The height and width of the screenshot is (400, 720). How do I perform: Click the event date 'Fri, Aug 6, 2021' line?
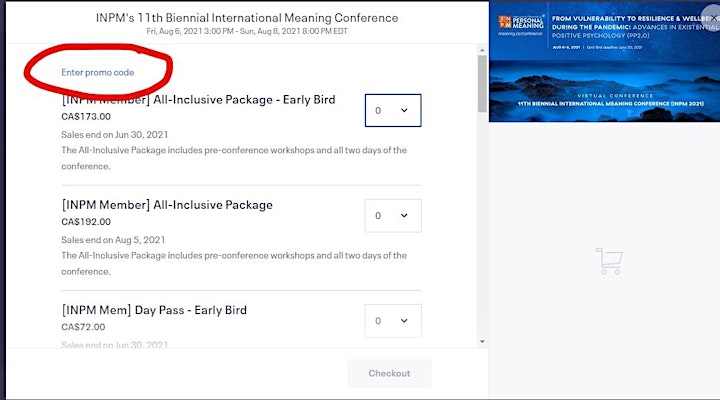click(x=247, y=31)
